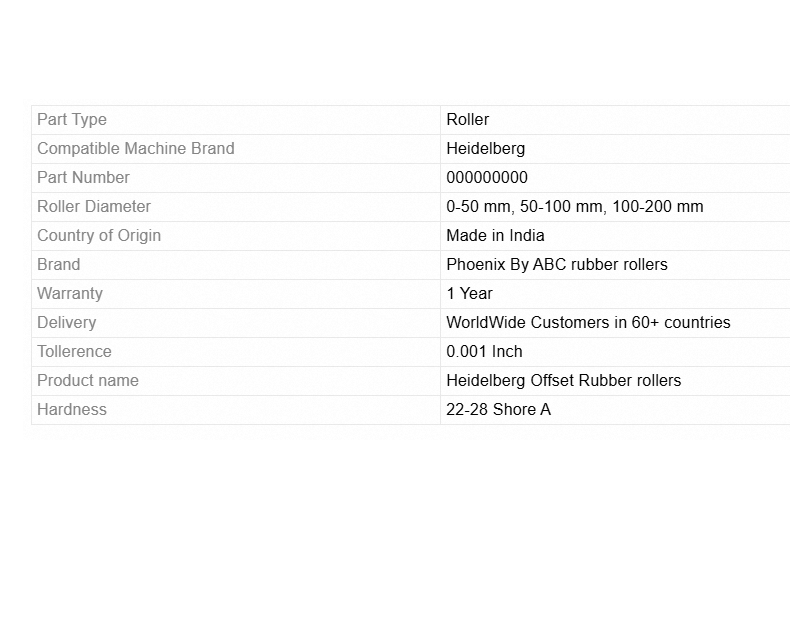Select the '1 Year' warranty value

(470, 294)
